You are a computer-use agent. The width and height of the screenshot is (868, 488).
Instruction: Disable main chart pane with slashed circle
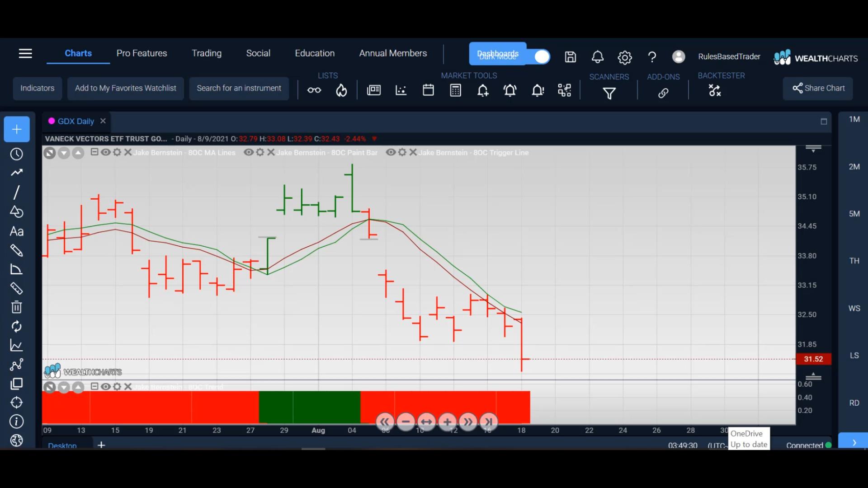point(50,153)
